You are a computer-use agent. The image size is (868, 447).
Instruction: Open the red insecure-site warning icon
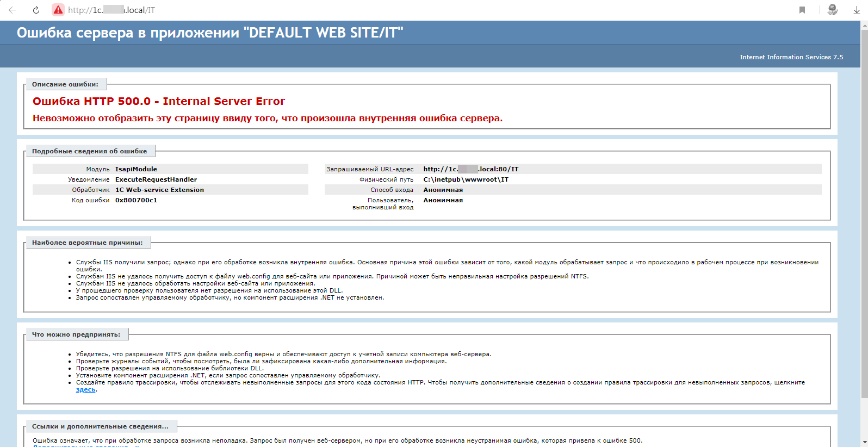click(58, 10)
